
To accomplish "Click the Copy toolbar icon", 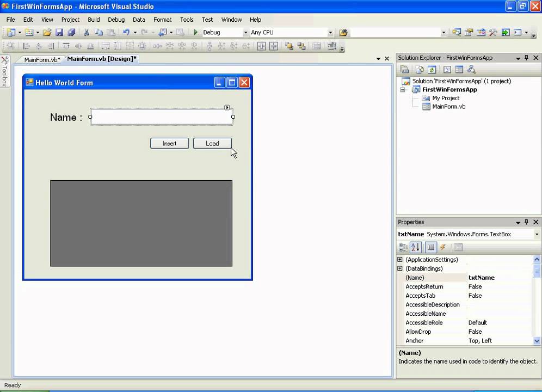I will coord(98,33).
